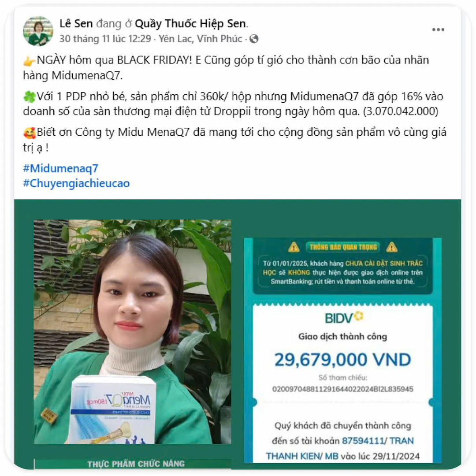Click the post timestamp 30 tháng 11 lúc 12:29
The image size is (476, 476).
[x=105, y=39]
